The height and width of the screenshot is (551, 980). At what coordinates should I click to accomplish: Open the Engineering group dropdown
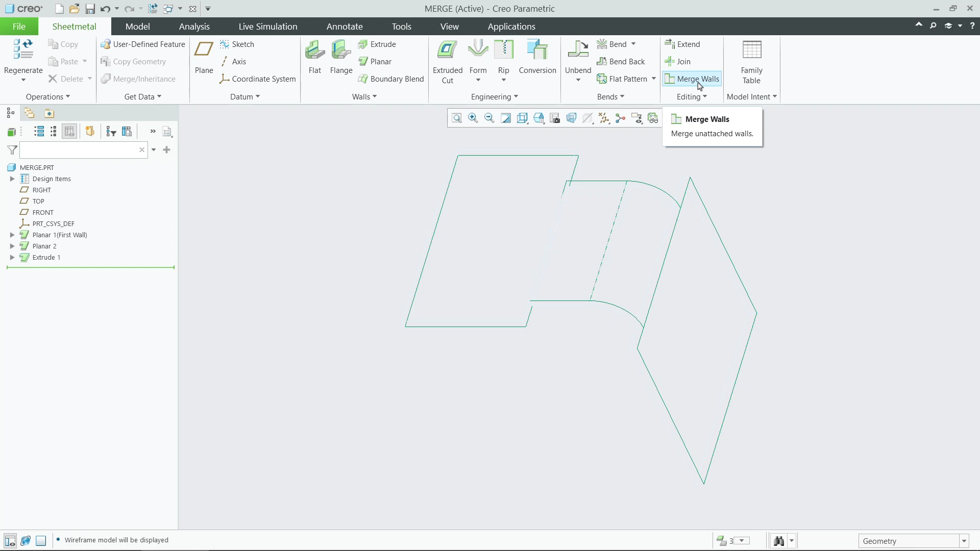tap(494, 97)
